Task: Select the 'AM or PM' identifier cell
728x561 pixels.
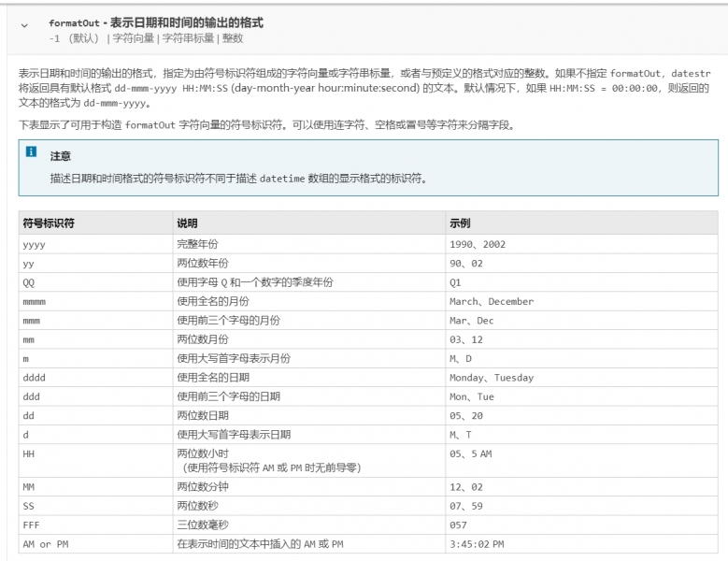Action: pyautogui.click(x=45, y=544)
